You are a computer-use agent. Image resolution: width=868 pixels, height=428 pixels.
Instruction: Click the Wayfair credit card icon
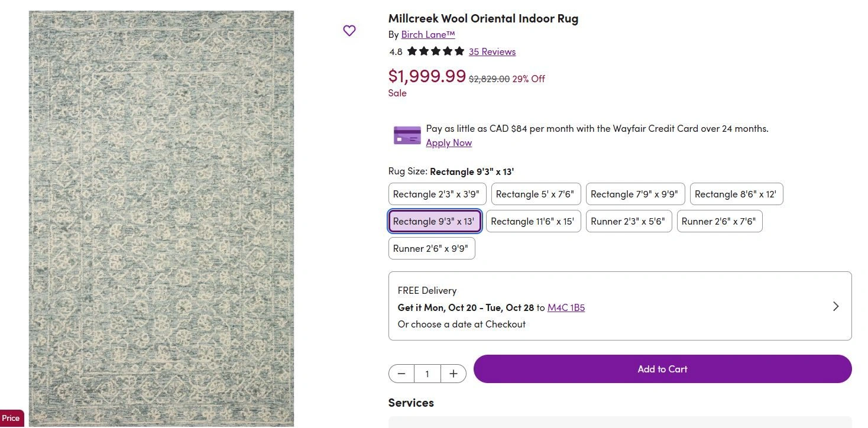coord(407,135)
